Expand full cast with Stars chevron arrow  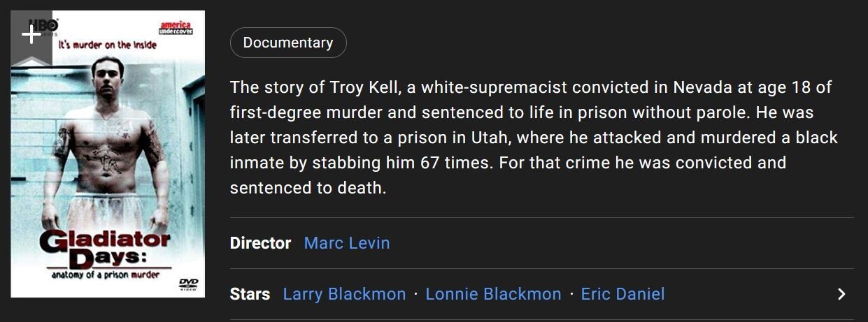(841, 294)
